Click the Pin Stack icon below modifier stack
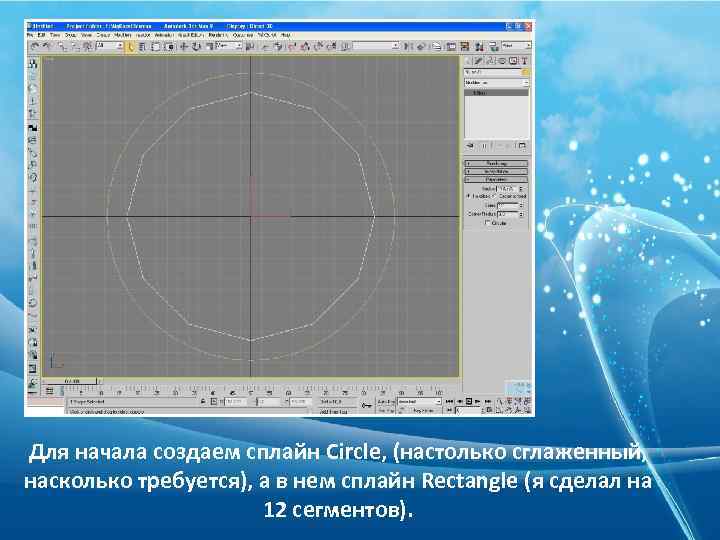This screenshot has height=540, width=720. point(470,146)
